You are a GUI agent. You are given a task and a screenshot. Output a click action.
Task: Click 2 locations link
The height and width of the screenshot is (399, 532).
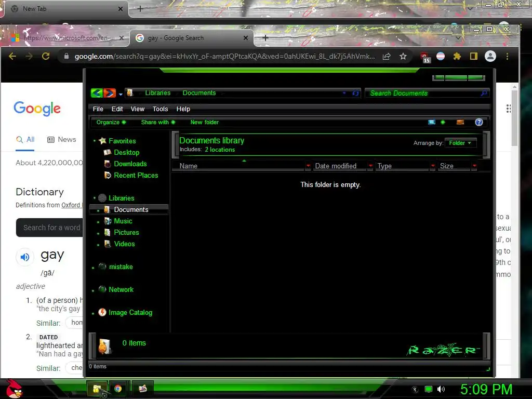point(220,150)
